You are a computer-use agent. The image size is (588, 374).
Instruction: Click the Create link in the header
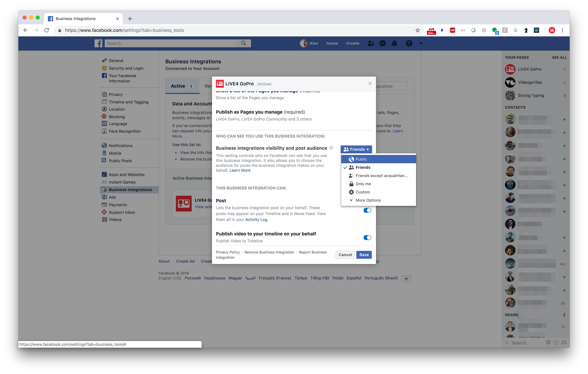click(x=353, y=43)
